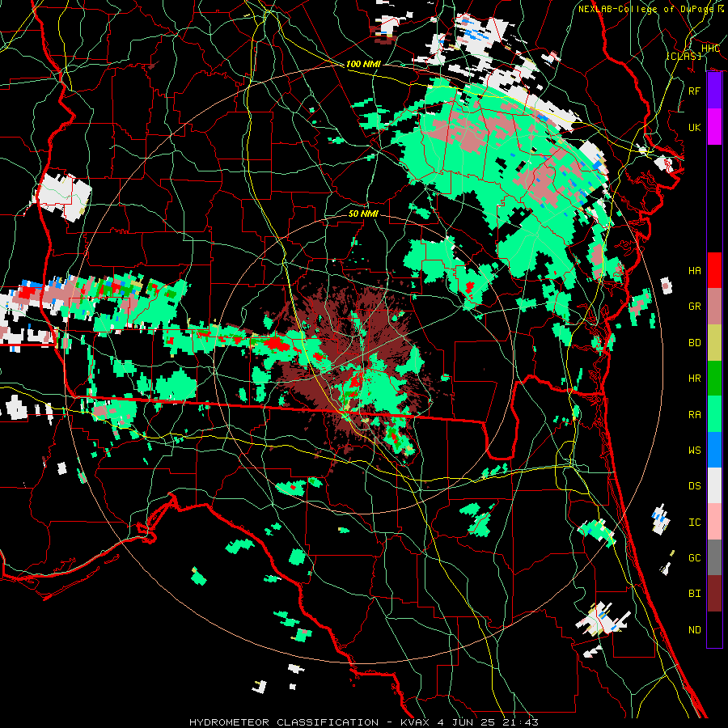The width and height of the screenshot is (728, 728).
Task: Click the IC legend label
Action: click(694, 523)
